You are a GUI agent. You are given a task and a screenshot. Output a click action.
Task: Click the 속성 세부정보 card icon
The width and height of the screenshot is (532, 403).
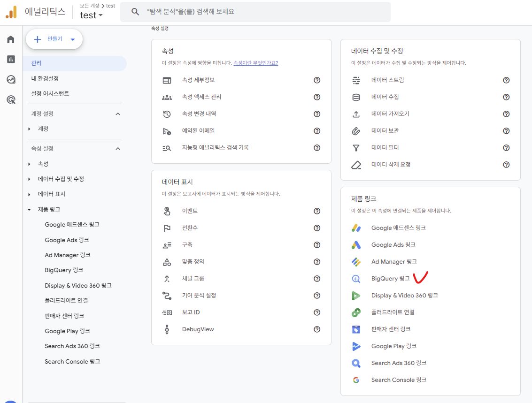[x=167, y=80]
